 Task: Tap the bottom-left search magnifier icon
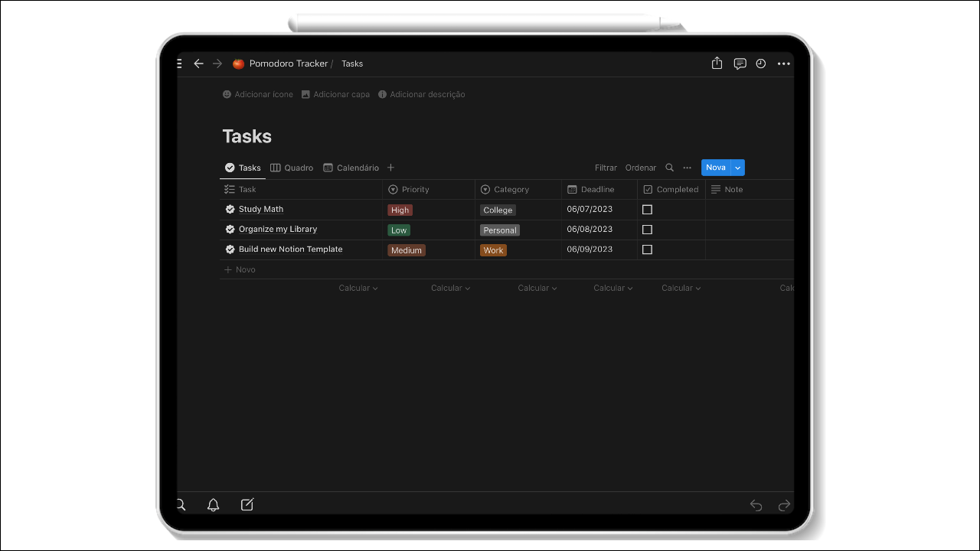[181, 505]
